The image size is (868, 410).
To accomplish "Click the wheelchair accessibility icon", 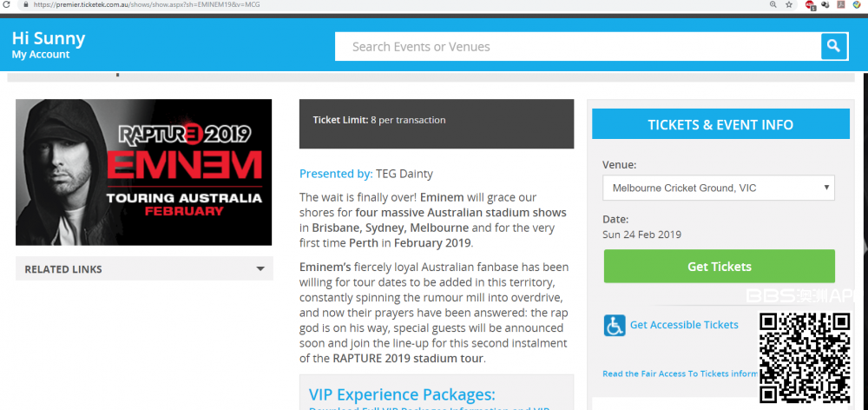I will (x=615, y=326).
